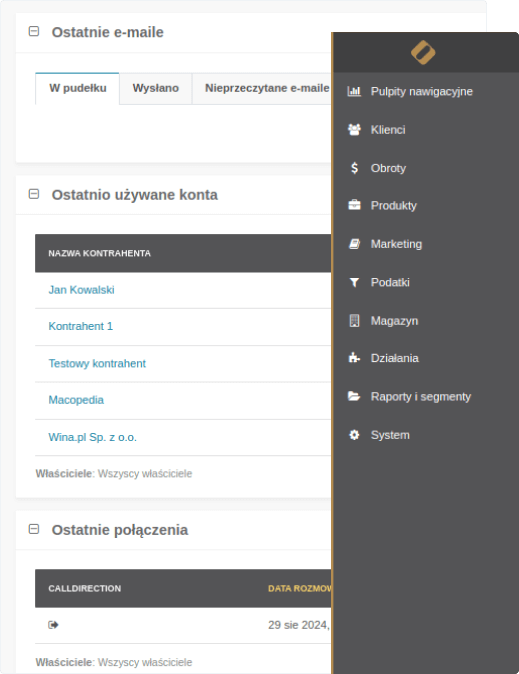Click the Ostatnie e-maile heading
519x674 pixels.
(107, 32)
